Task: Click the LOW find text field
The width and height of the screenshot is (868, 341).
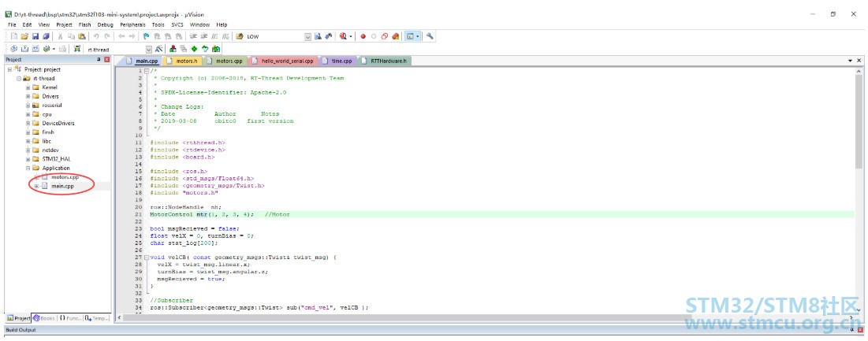Action: coord(274,36)
